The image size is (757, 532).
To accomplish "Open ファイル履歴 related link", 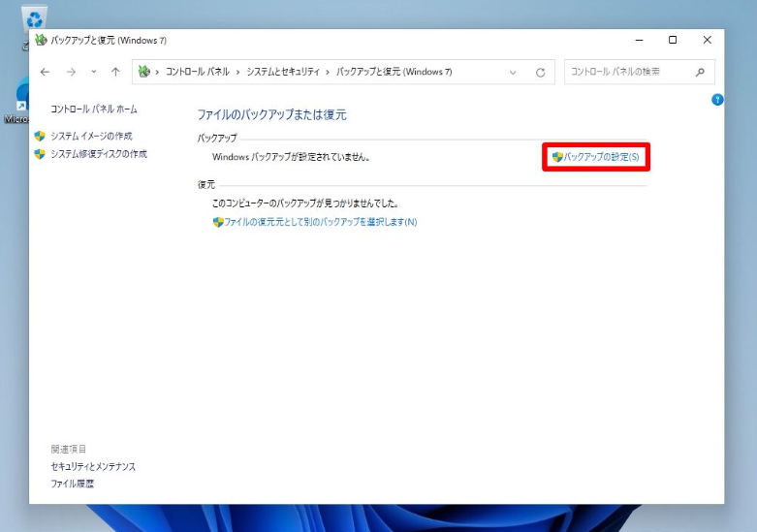I will click(73, 484).
